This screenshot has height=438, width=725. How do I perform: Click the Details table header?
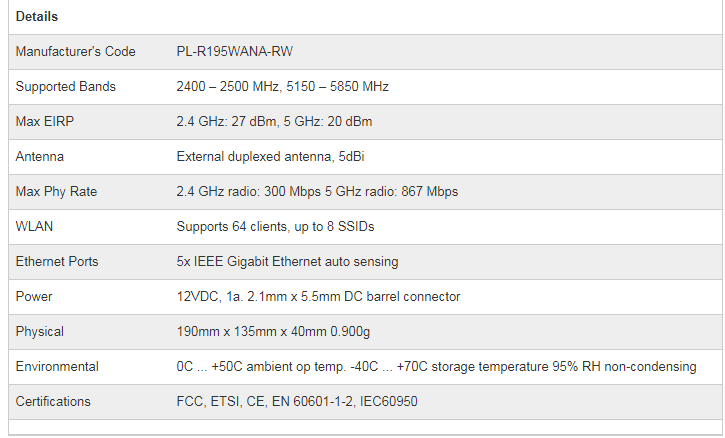point(37,17)
